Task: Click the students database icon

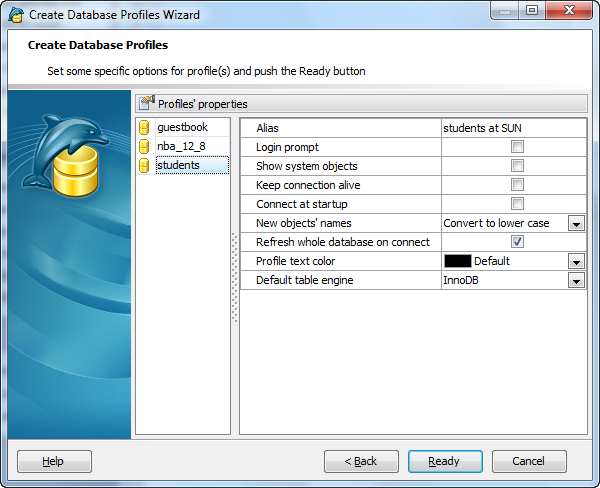Action: pos(145,166)
